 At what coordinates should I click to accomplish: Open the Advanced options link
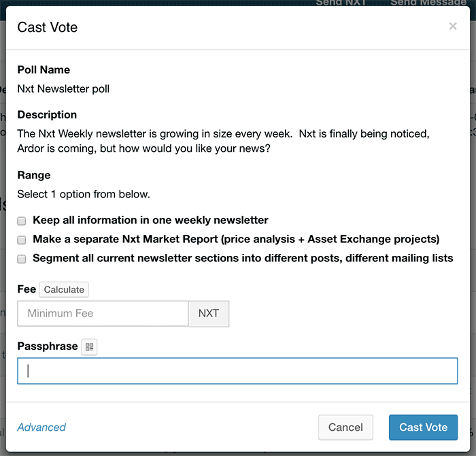point(41,427)
